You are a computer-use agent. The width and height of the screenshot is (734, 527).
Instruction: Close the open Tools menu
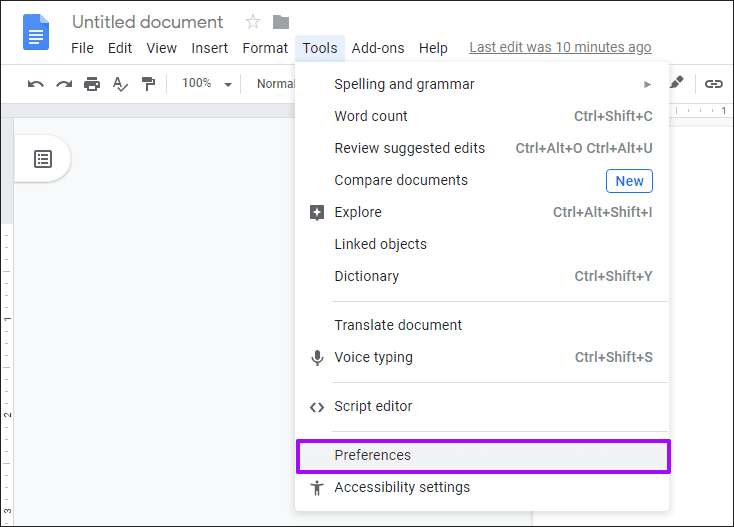point(320,48)
